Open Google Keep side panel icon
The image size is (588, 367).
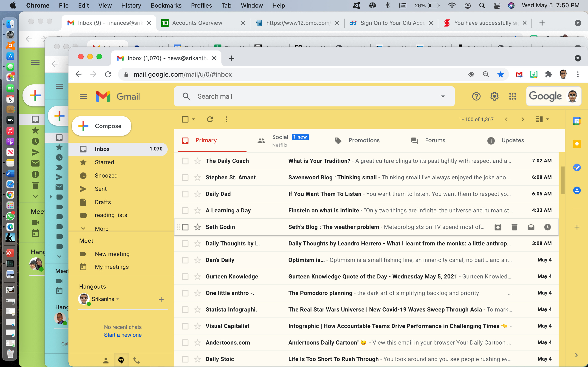pos(577,144)
